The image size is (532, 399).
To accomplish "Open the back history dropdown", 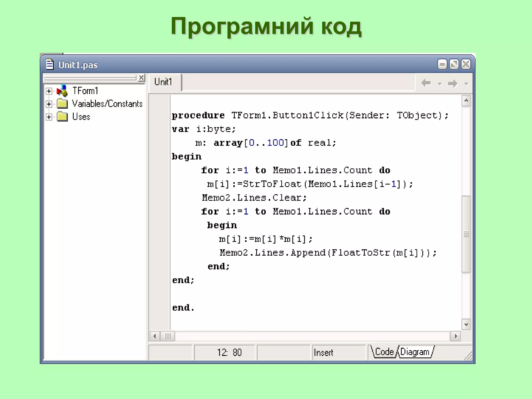I will pos(440,84).
